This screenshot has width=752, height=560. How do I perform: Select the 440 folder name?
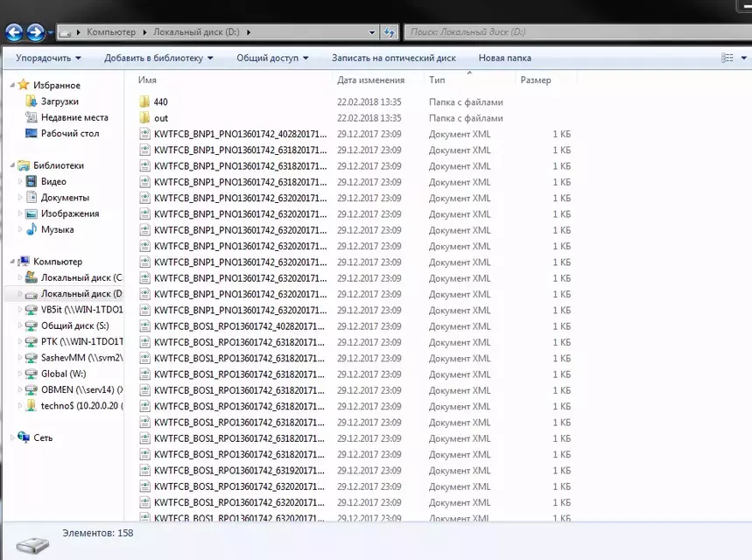pyautogui.click(x=161, y=101)
